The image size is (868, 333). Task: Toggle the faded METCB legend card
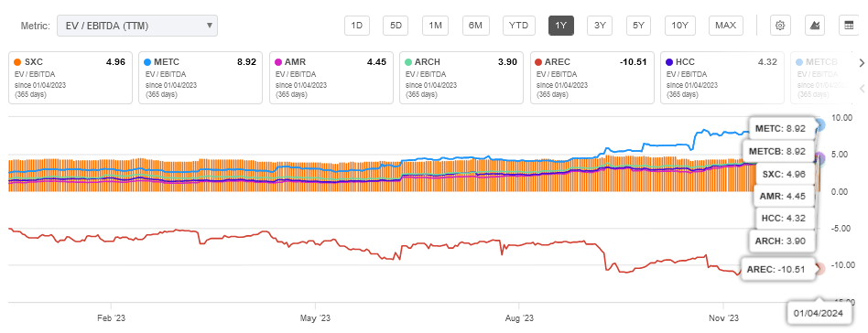point(820,78)
